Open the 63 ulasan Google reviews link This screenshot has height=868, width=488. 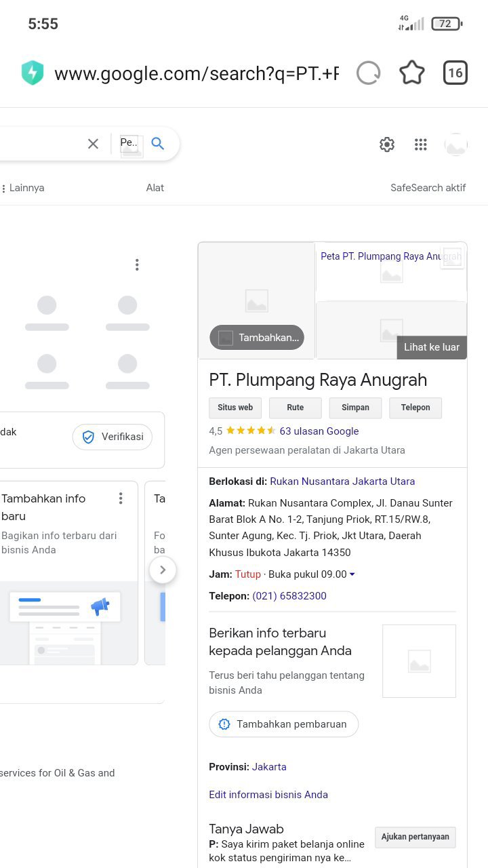click(x=319, y=431)
